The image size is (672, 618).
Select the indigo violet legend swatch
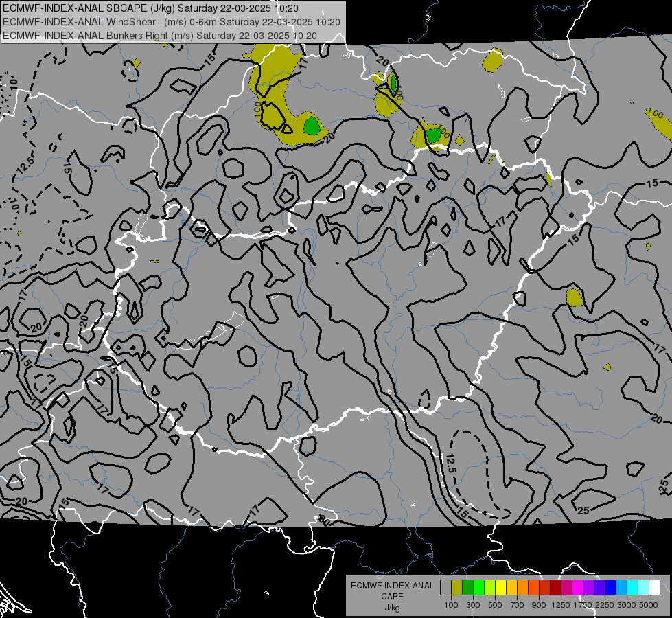(600, 588)
